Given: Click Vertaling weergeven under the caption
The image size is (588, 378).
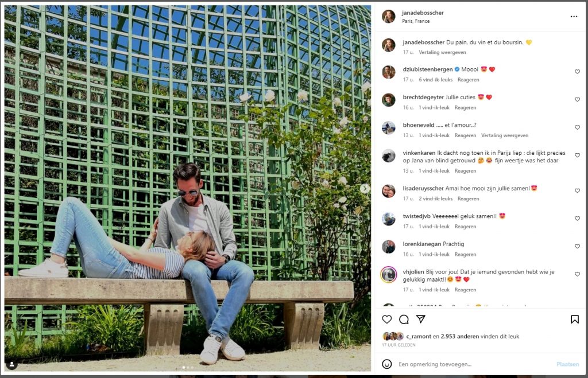Looking at the screenshot, I should pyautogui.click(x=442, y=52).
